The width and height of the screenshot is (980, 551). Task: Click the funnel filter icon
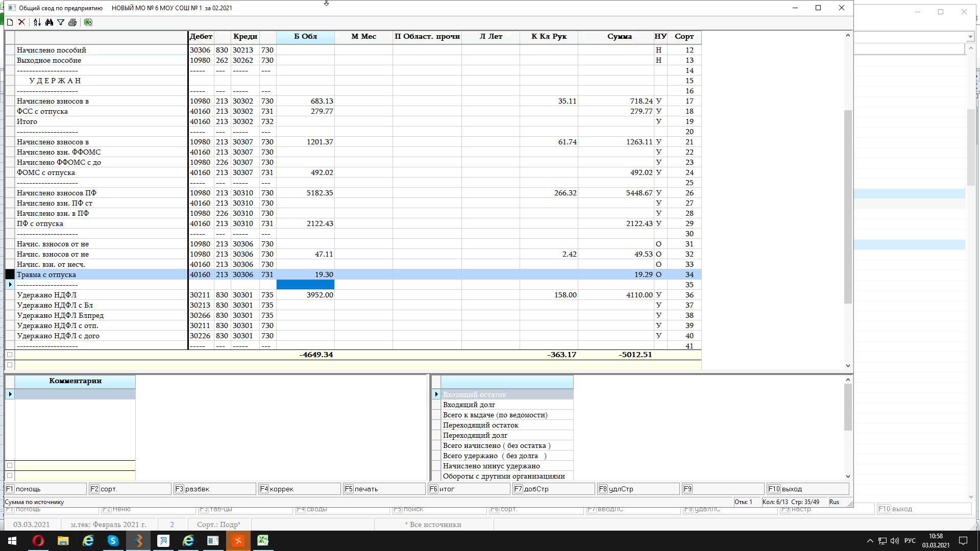click(x=61, y=22)
